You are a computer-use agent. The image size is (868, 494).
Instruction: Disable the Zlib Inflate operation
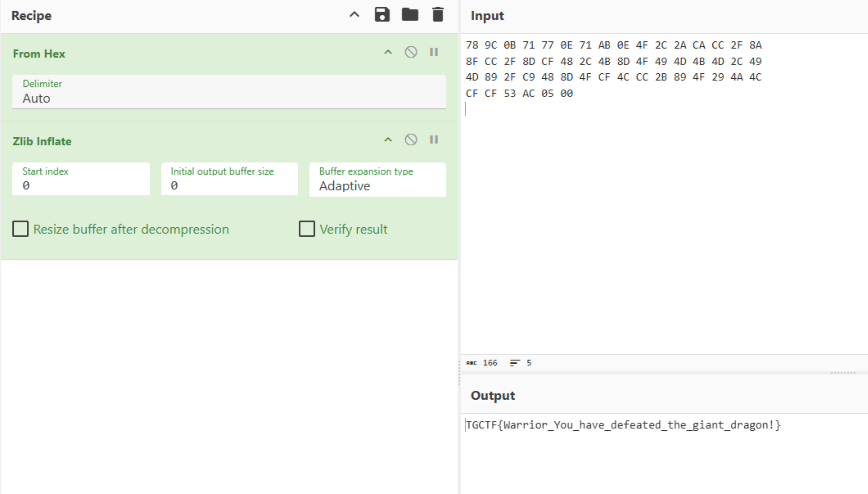(411, 140)
